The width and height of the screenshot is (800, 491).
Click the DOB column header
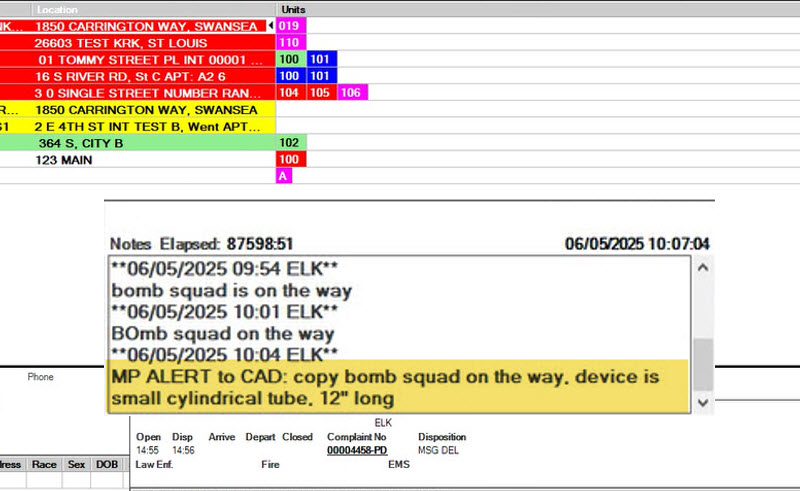tap(107, 465)
